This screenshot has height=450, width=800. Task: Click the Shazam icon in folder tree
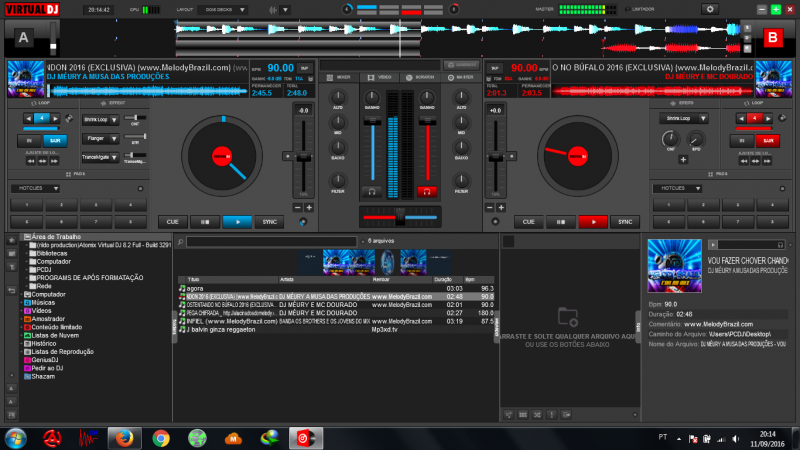click(28, 377)
